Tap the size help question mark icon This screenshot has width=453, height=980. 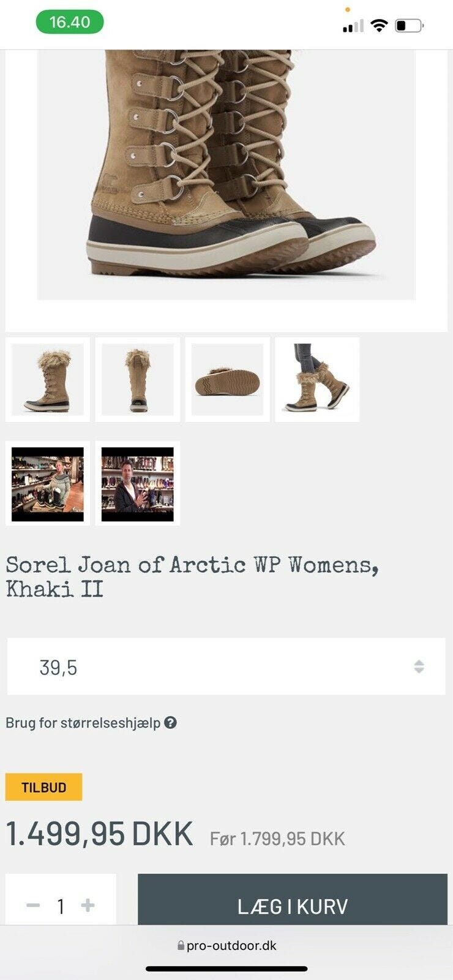point(171,722)
